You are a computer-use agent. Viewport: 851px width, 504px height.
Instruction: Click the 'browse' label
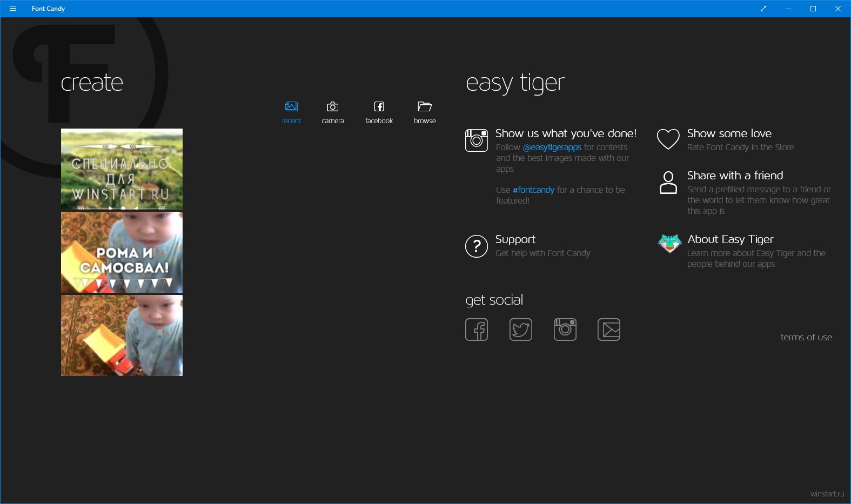pyautogui.click(x=425, y=121)
